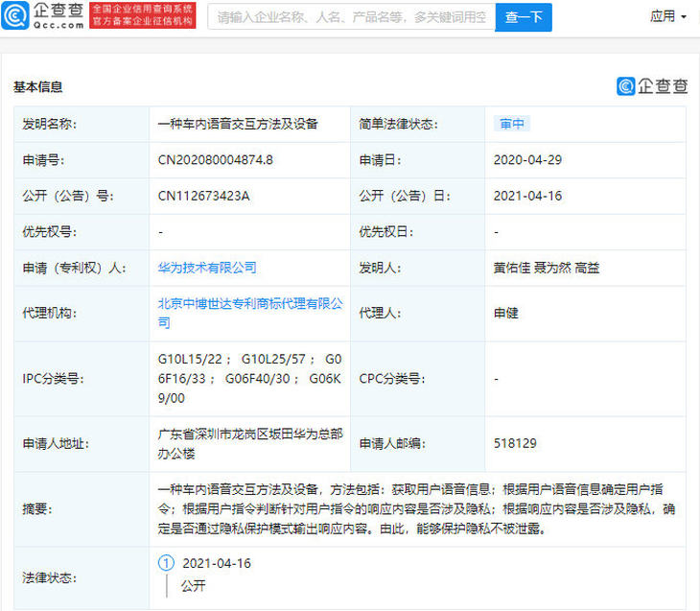
Task: Click the 发明人 label cell
Action: click(x=418, y=268)
